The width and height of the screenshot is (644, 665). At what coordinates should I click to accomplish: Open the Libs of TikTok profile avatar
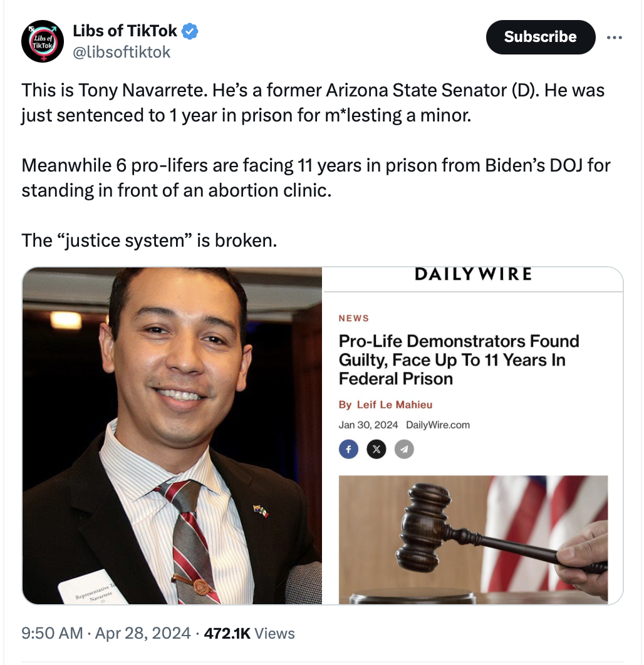43,41
